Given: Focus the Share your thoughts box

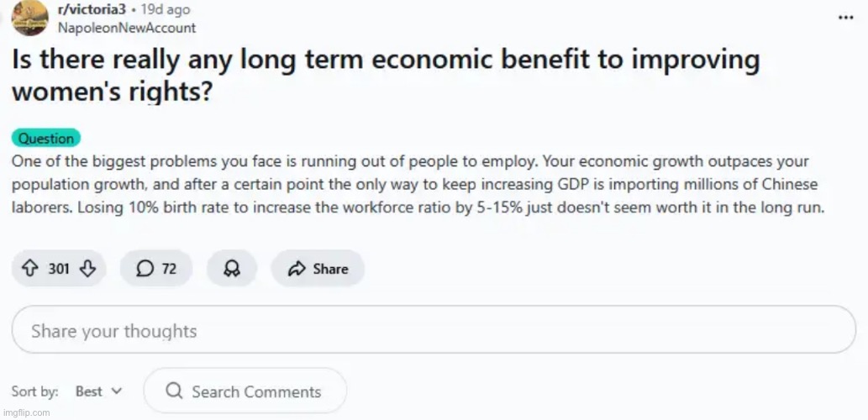Looking at the screenshot, I should pyautogui.click(x=434, y=331).
